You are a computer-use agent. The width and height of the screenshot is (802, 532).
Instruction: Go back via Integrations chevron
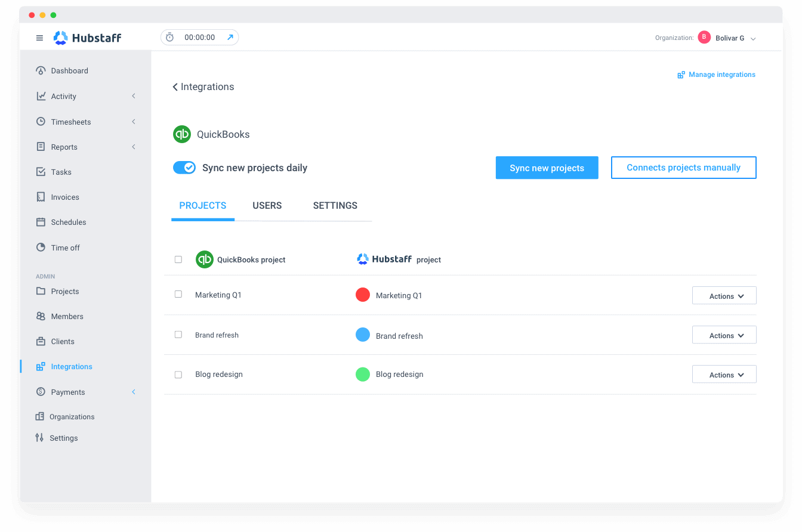(x=175, y=87)
